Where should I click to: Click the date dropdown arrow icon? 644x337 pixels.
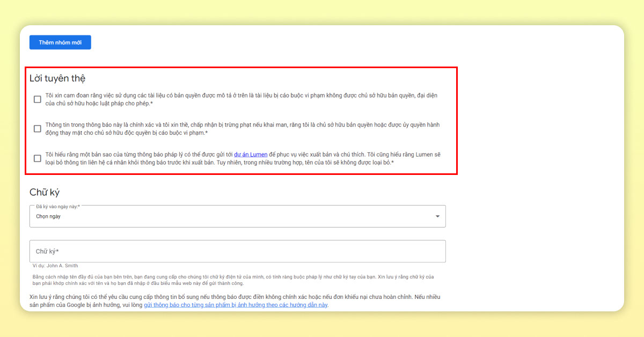(x=437, y=216)
